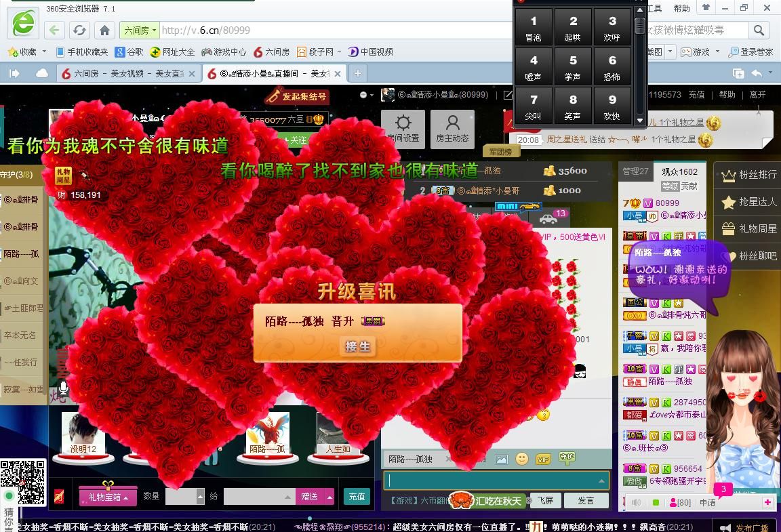
Task: Play the 掌声 applause sound effect
Action: pyautogui.click(x=573, y=67)
